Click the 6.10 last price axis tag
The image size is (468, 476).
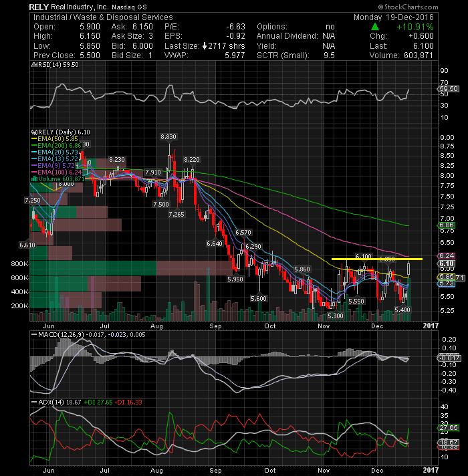446,263
